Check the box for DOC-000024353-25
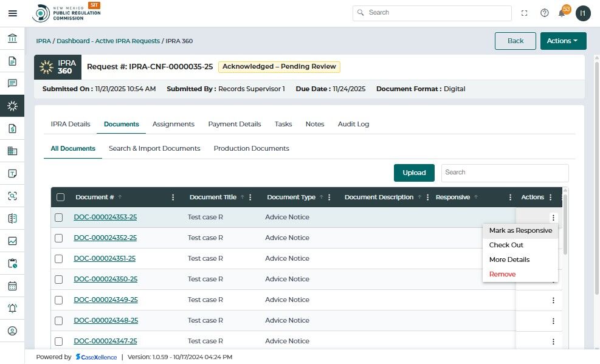 59,218
